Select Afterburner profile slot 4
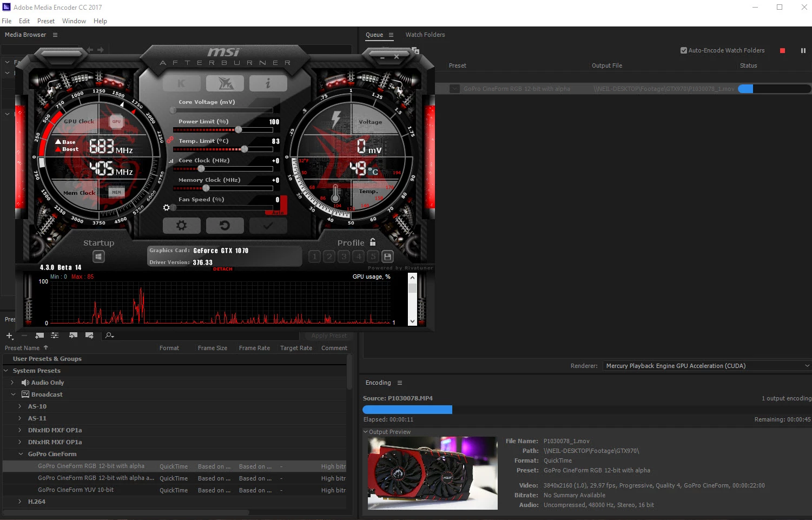The height and width of the screenshot is (520, 812). tap(358, 256)
